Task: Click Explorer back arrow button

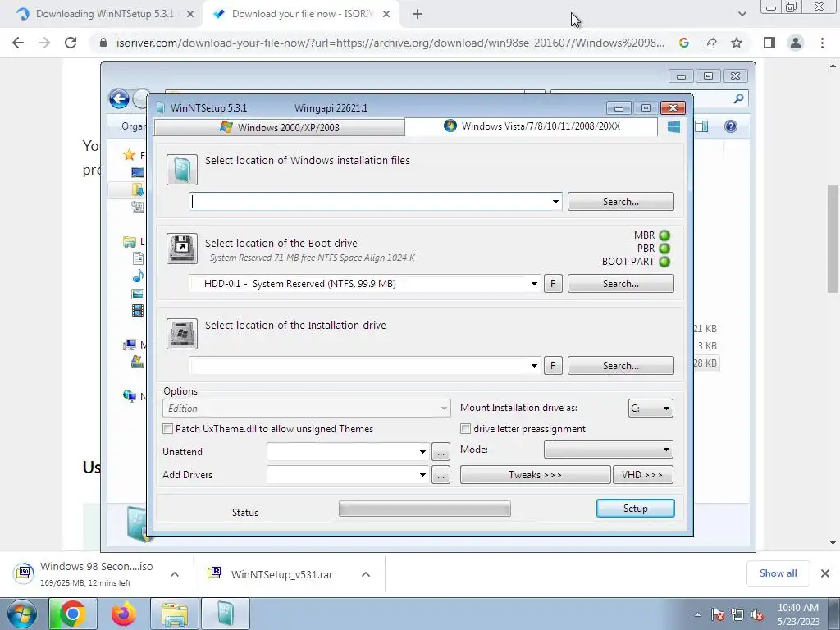Action: [119, 99]
